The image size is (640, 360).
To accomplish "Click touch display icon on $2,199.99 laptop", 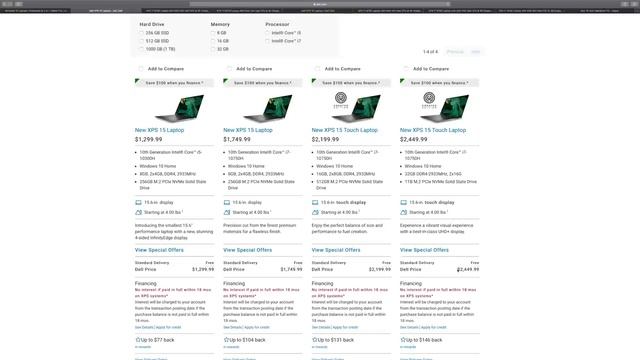I will pos(315,202).
